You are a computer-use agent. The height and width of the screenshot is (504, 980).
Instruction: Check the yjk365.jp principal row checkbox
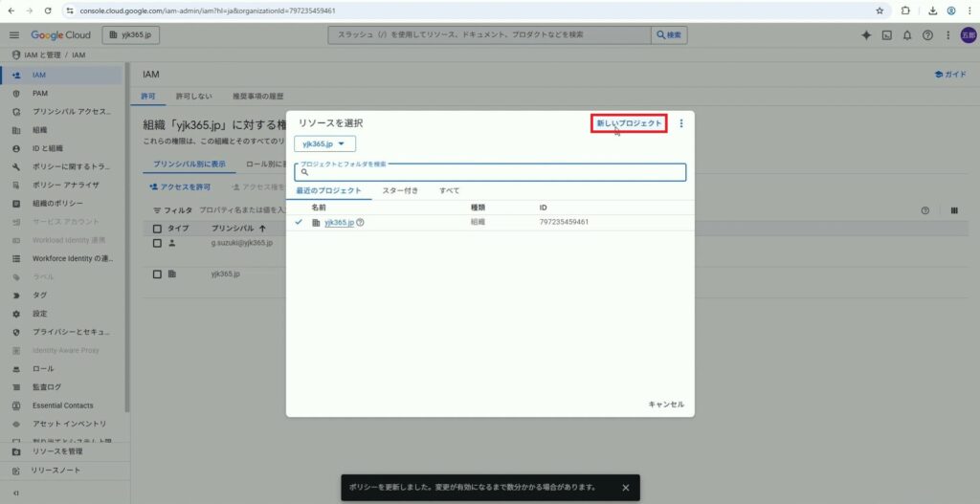pyautogui.click(x=158, y=274)
